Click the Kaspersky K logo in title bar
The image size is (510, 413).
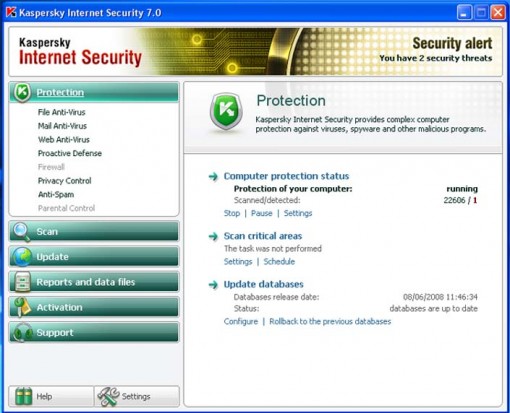[11, 12]
